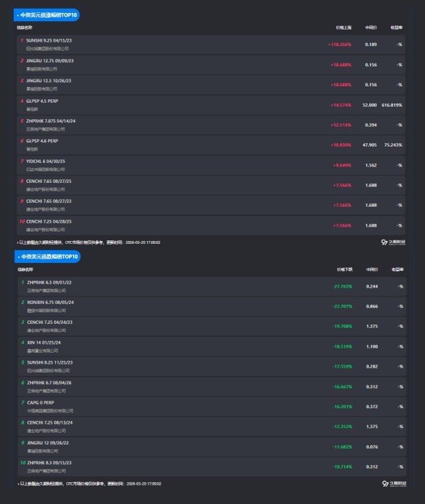Open the JINGRU 12.75 09/09/23 bond
Screen dimensions: 425x504
coord(45,60)
